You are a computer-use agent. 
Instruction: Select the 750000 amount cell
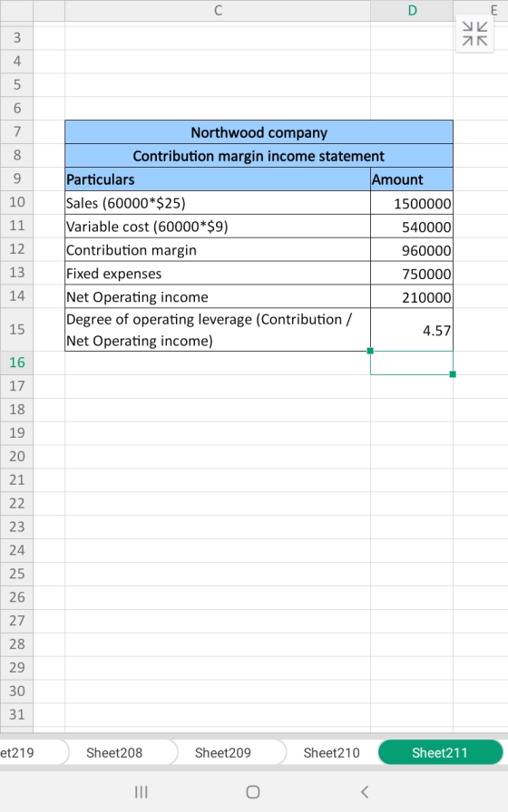tap(412, 273)
